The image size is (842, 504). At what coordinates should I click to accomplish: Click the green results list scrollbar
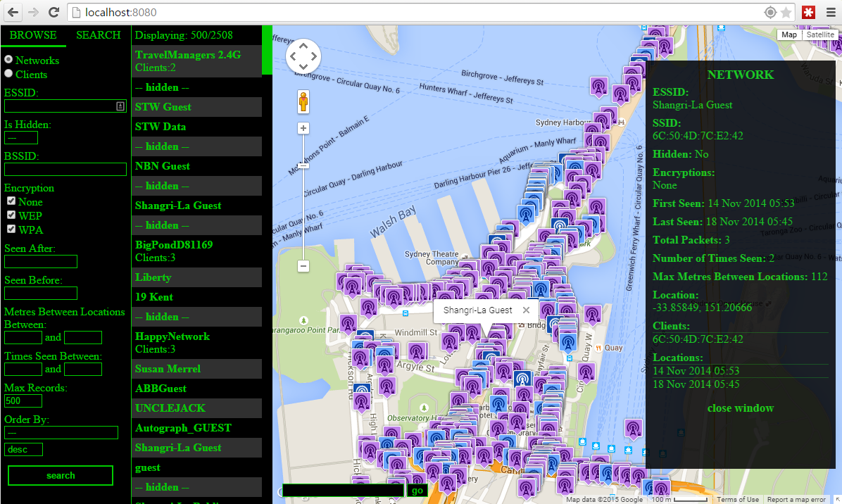[x=267, y=50]
